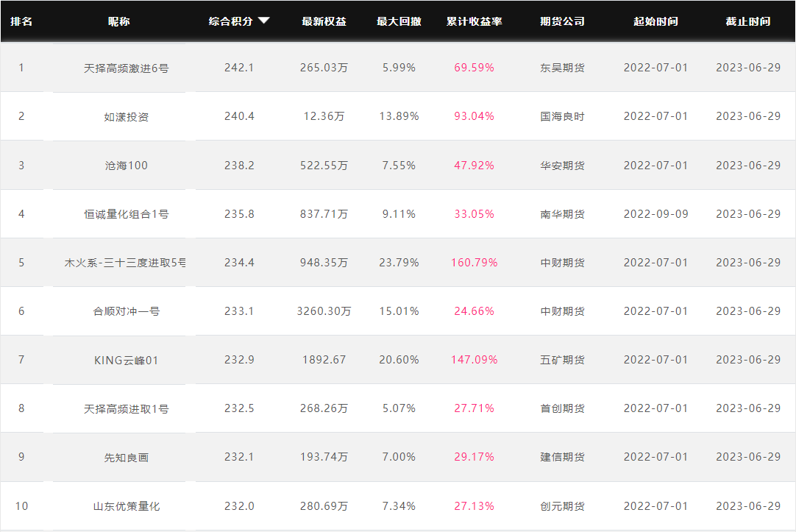Click the 综合积分 column header
This screenshot has width=796, height=532.
tap(230, 21)
